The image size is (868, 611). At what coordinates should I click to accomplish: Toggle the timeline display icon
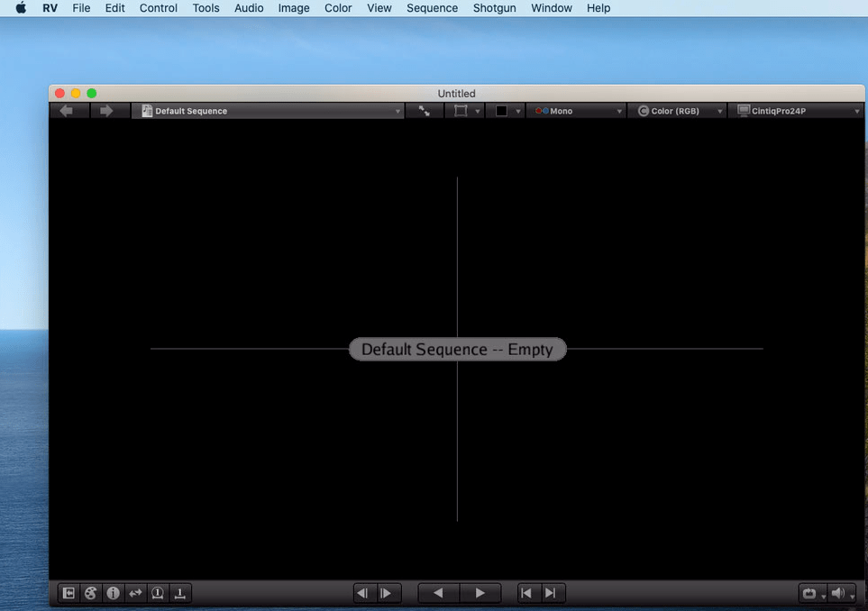coord(179,593)
